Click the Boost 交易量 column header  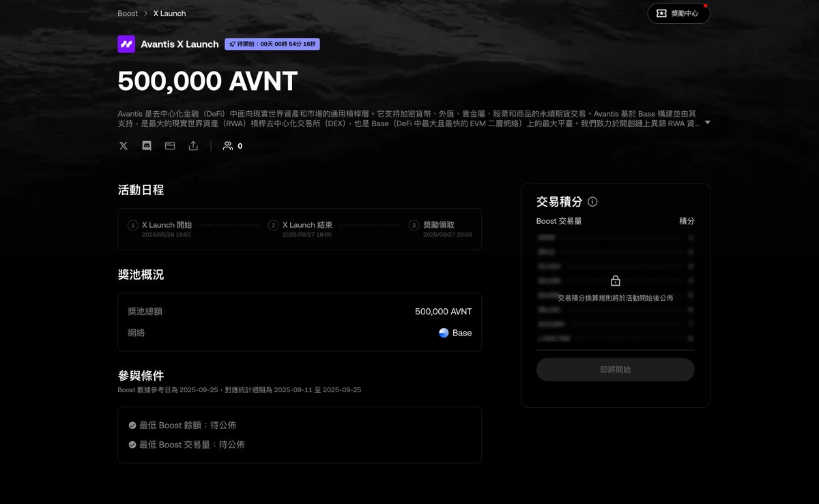click(559, 221)
